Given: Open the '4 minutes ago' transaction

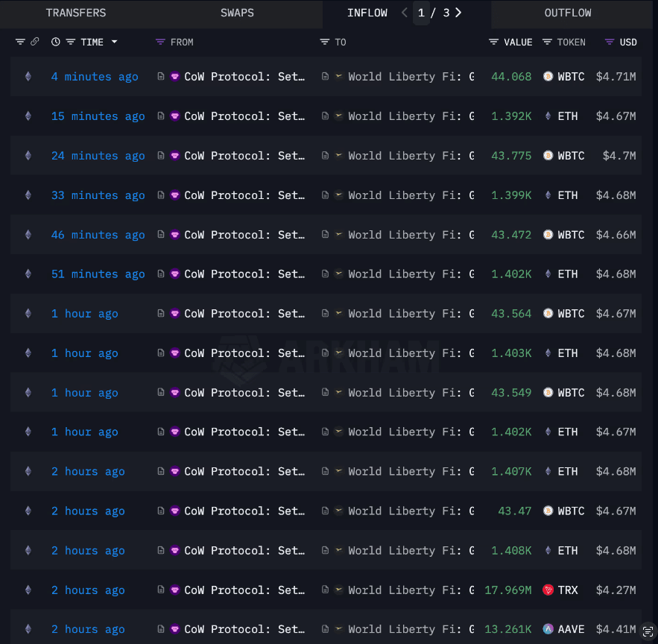Looking at the screenshot, I should 95,77.
